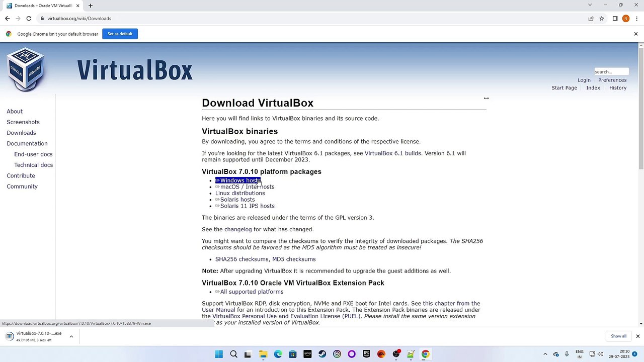Open the changelog link
The height and width of the screenshot is (362, 644).
pyautogui.click(x=238, y=229)
